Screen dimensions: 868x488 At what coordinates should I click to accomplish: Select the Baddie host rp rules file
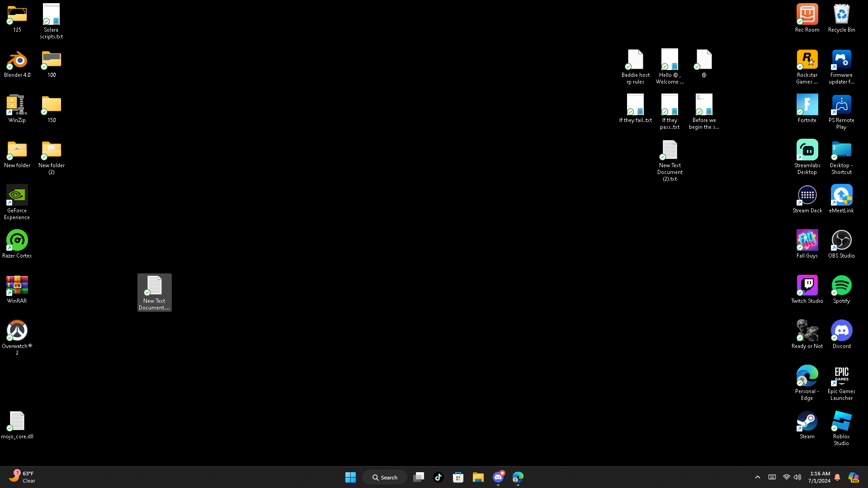click(x=636, y=67)
